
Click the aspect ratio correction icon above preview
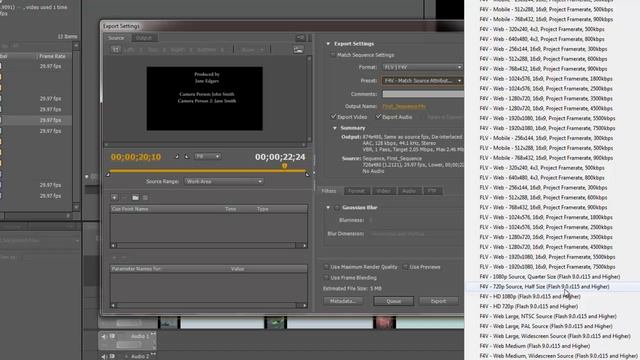[x=298, y=50]
